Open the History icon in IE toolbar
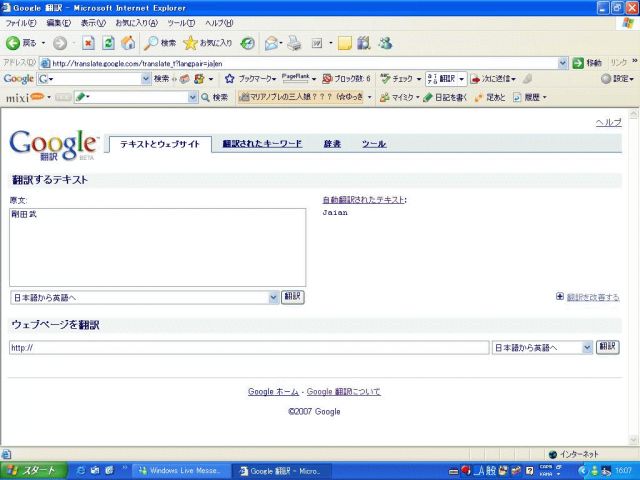The height and width of the screenshot is (480, 640). point(247,43)
